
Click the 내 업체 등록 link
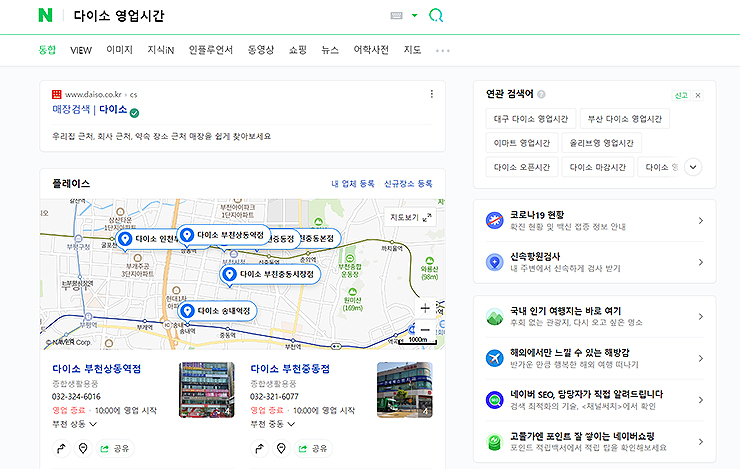click(x=353, y=184)
